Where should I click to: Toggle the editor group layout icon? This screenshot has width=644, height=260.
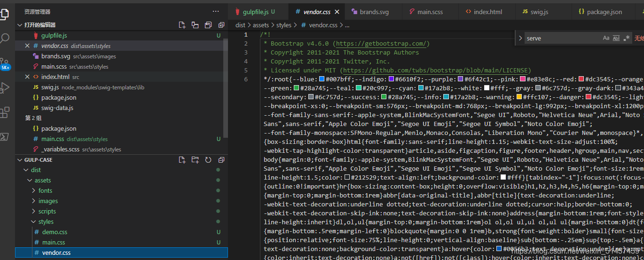195,25
